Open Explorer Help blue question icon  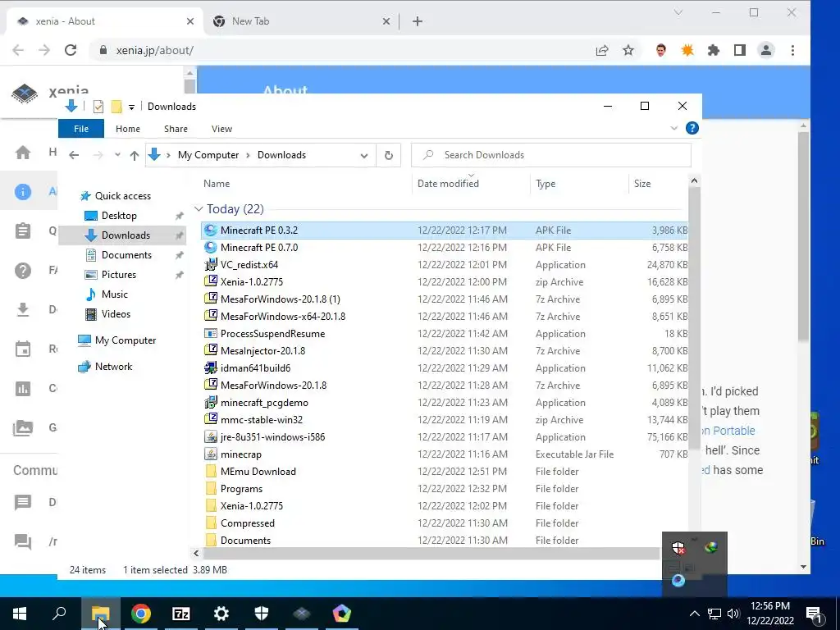coord(692,128)
